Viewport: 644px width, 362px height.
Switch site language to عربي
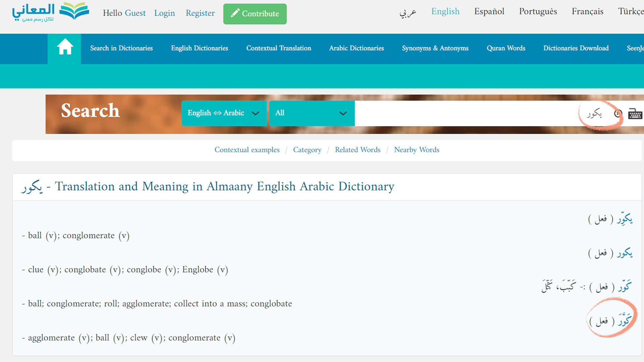point(408,13)
